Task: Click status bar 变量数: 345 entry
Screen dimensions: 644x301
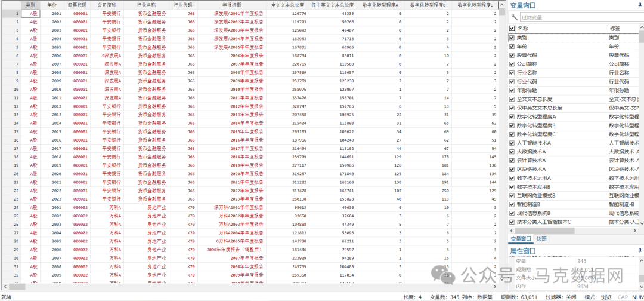Action: tap(444, 297)
